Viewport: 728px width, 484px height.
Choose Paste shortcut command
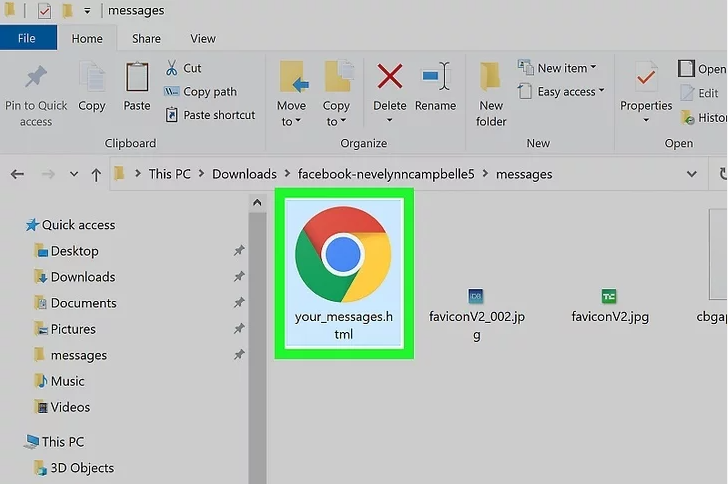pos(210,115)
